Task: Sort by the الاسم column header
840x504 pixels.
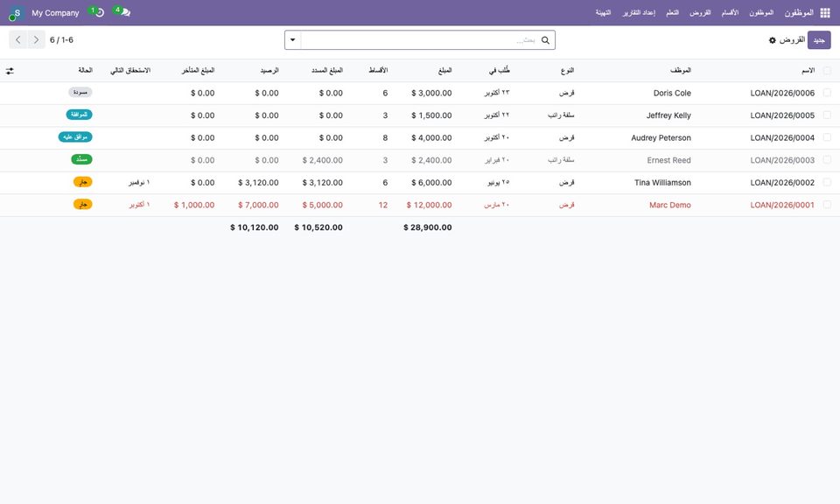Action: tap(808, 71)
